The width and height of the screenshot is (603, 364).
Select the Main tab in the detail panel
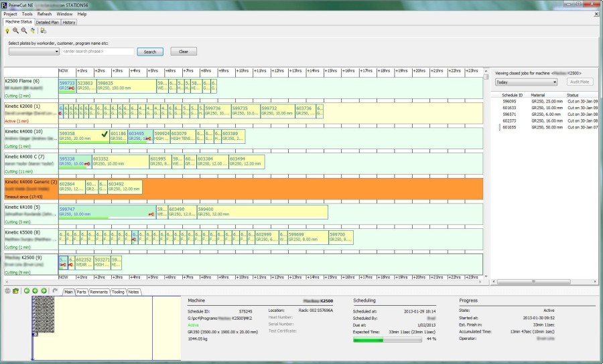(68, 292)
